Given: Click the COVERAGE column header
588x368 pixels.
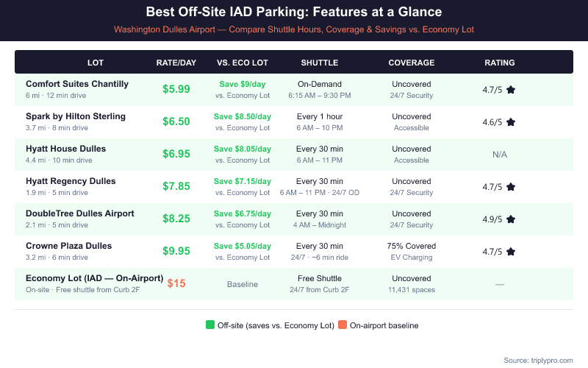Looking at the screenshot, I should click(411, 63).
